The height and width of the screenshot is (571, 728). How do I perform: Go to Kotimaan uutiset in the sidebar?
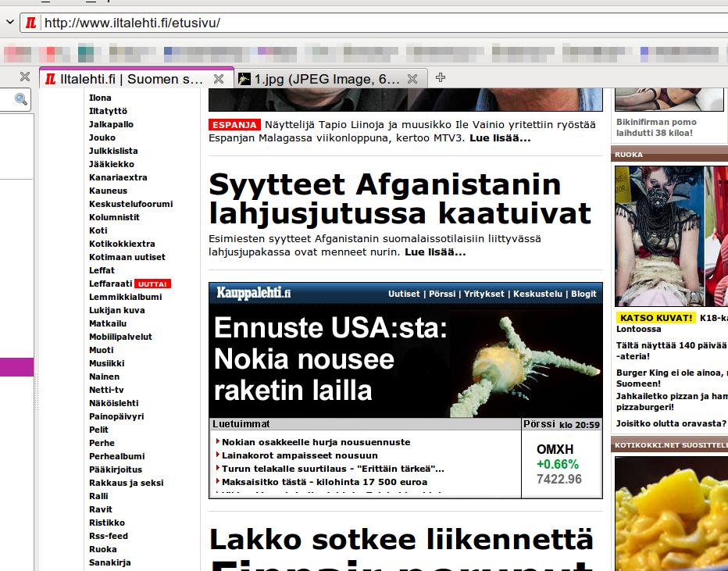(x=127, y=257)
